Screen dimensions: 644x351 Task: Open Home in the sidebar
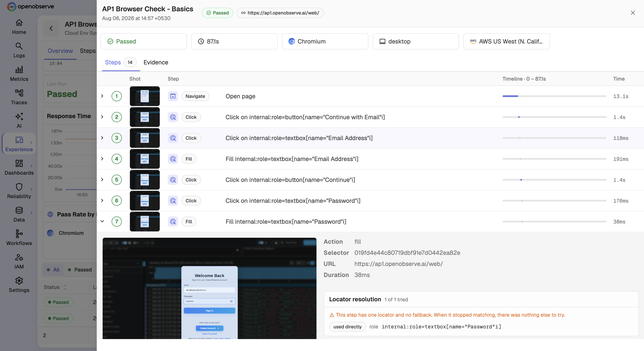(x=19, y=27)
